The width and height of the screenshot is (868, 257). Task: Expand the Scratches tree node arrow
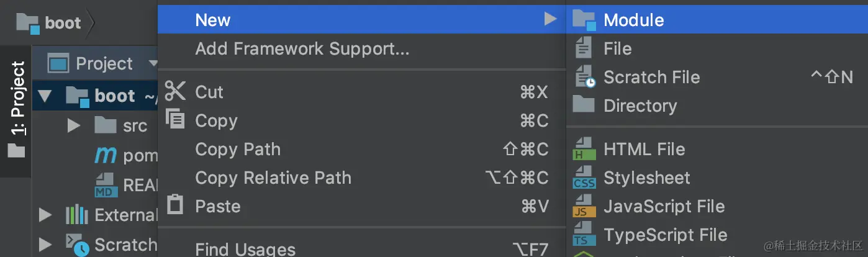(45, 245)
